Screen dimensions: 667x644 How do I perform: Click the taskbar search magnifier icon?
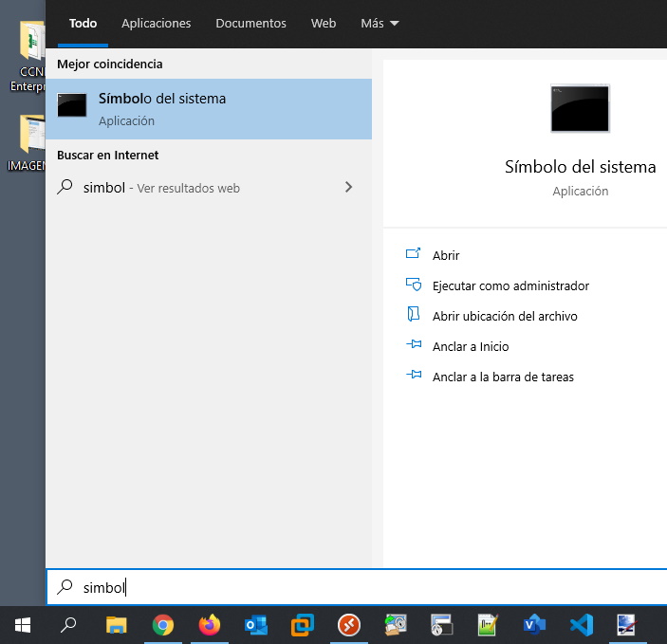[69, 624]
